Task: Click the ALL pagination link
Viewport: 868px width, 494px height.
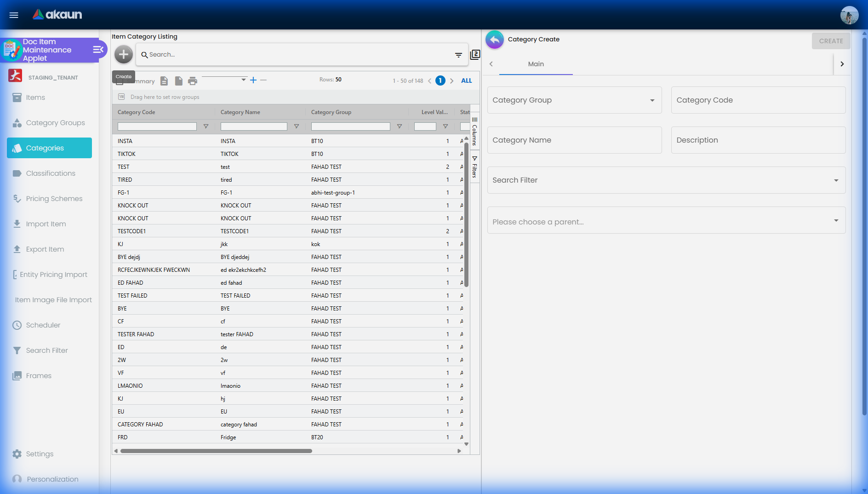Action: [x=466, y=80]
